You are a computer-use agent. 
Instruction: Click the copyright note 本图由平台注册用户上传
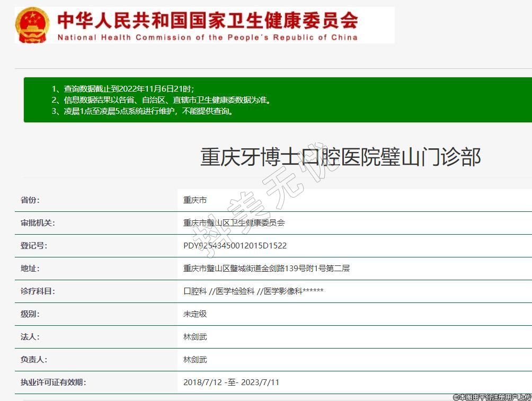click(x=492, y=396)
